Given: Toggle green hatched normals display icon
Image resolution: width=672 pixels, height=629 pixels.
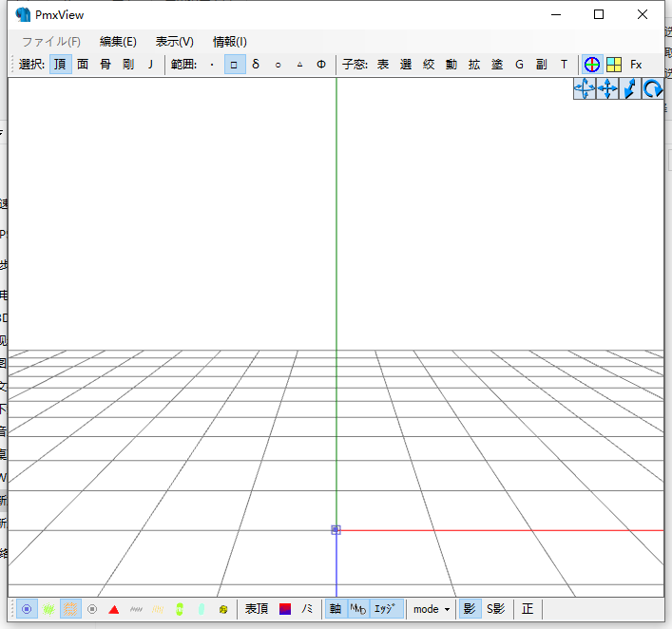Looking at the screenshot, I should [x=48, y=609].
